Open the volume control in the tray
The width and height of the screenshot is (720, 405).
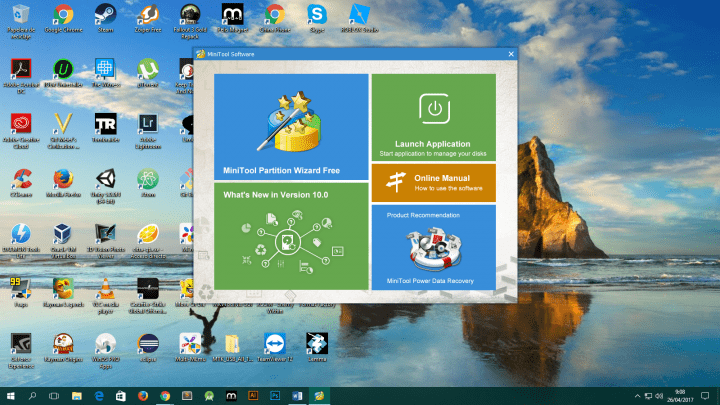point(659,396)
